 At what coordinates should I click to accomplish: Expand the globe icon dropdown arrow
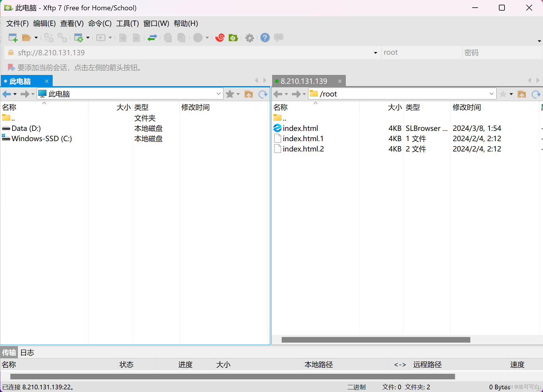click(207, 38)
